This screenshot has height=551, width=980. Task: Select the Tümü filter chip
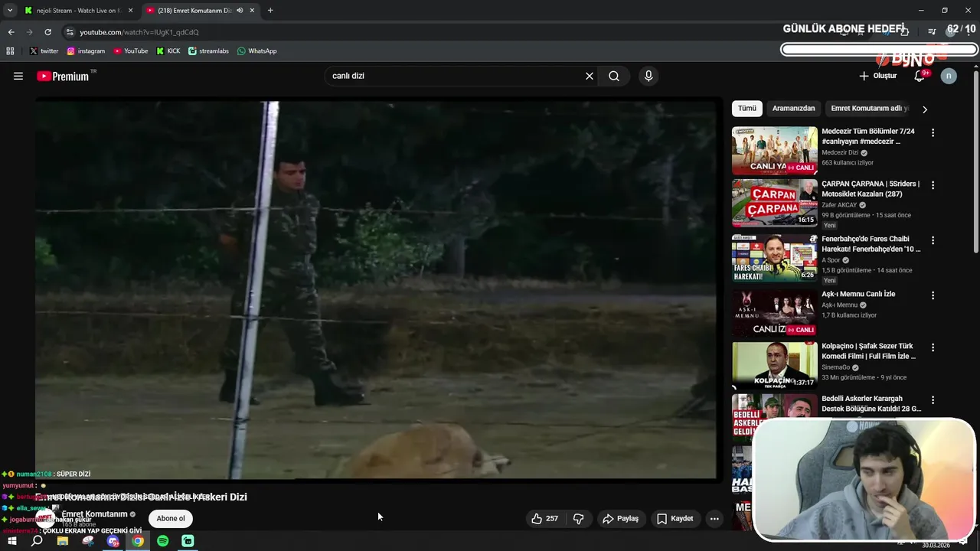[746, 109]
